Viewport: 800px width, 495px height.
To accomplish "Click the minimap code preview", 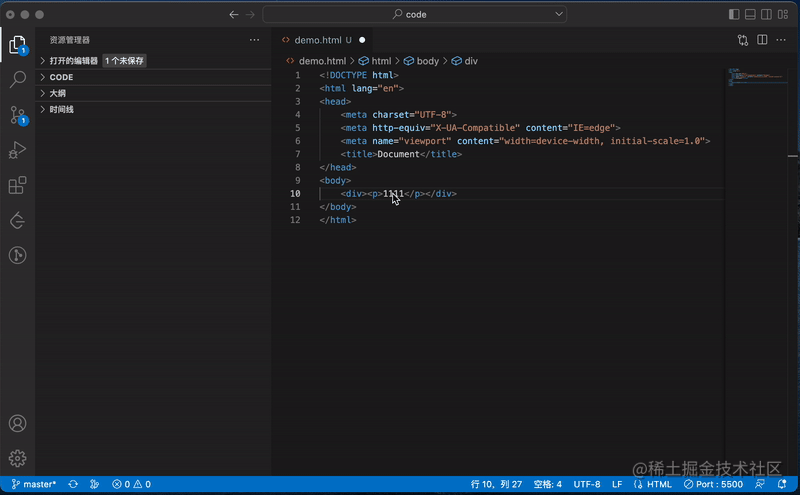I will [x=757, y=77].
